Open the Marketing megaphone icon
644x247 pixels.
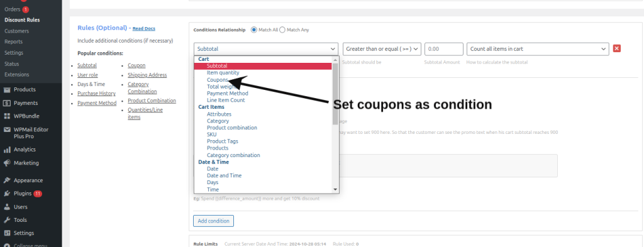[x=6, y=163]
